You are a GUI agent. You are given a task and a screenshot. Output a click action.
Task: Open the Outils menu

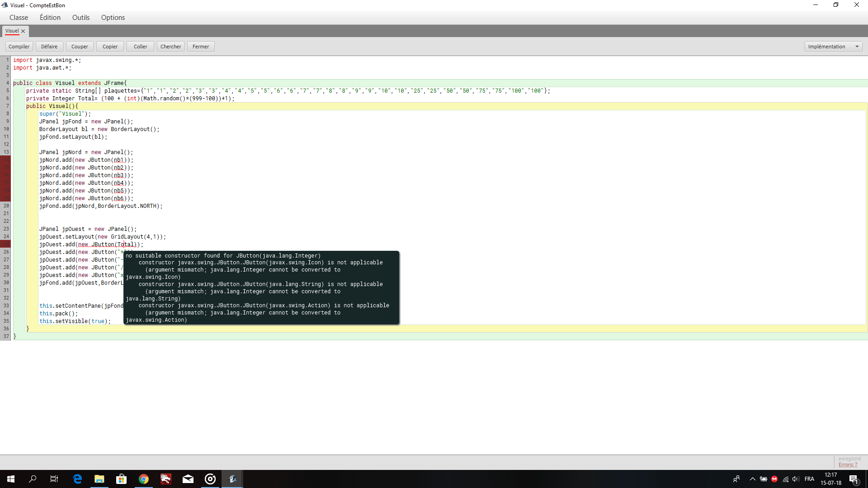coord(80,17)
